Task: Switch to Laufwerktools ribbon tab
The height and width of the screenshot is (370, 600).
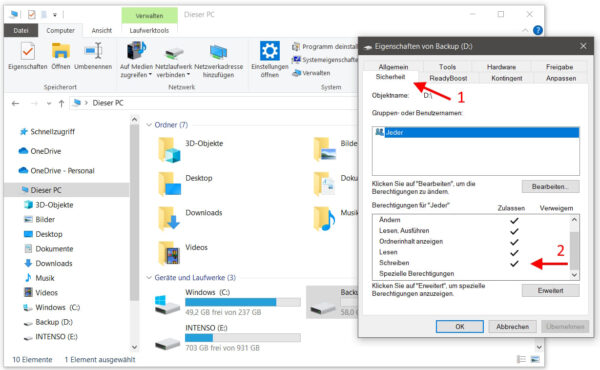Action: point(149,30)
